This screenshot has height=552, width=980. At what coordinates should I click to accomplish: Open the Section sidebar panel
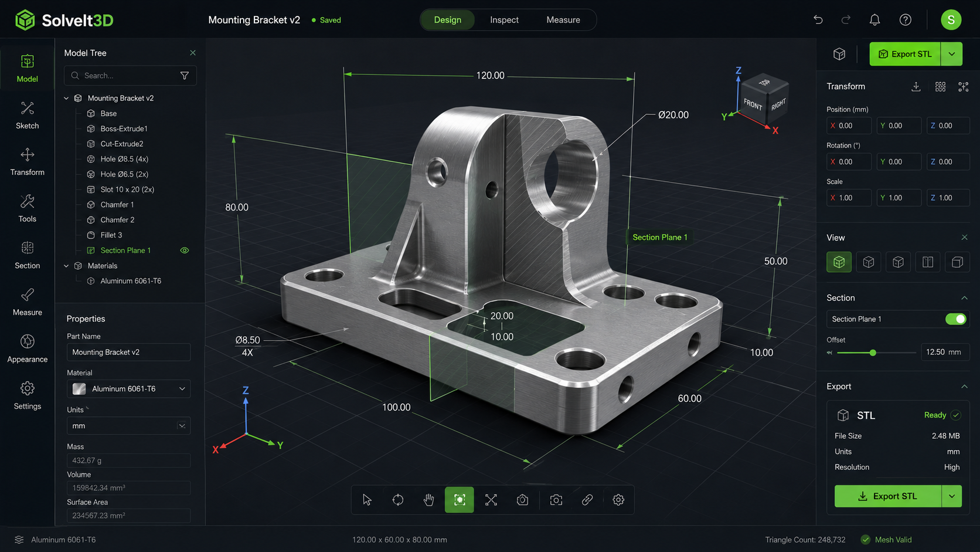tap(27, 256)
